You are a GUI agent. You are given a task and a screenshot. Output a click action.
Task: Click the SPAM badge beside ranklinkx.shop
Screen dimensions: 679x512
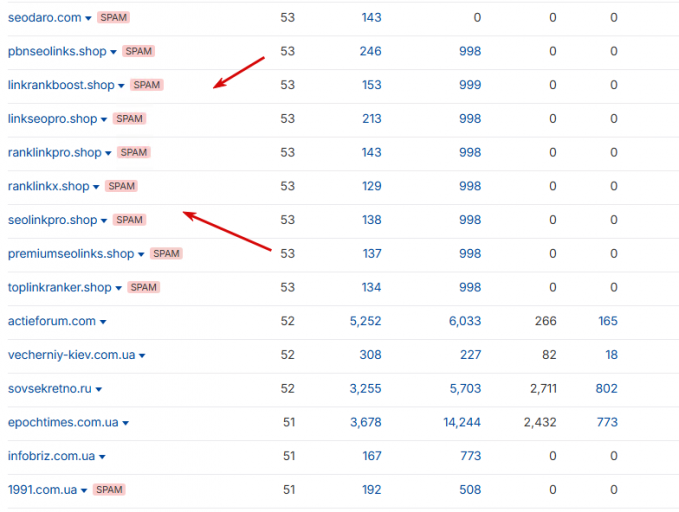pyautogui.click(x=122, y=186)
